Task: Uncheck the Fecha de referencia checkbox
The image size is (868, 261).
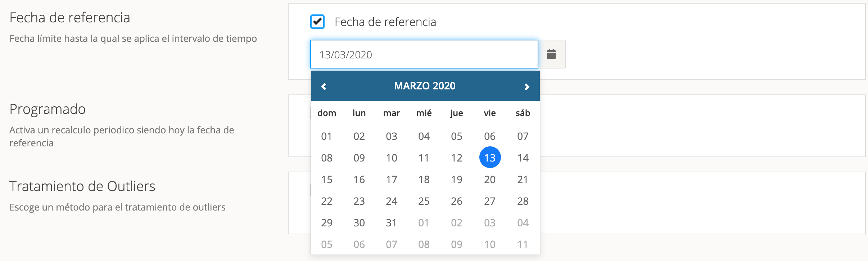Action: pos(317,22)
